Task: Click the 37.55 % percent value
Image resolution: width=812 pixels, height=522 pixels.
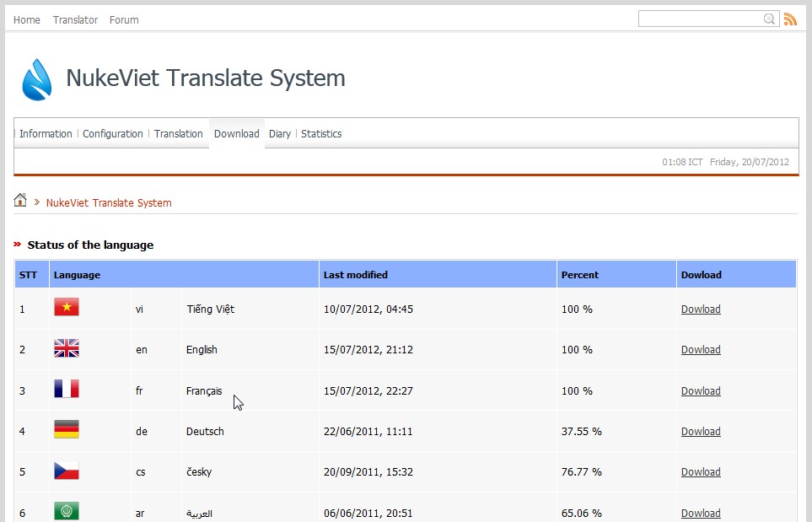Action: 582,432
